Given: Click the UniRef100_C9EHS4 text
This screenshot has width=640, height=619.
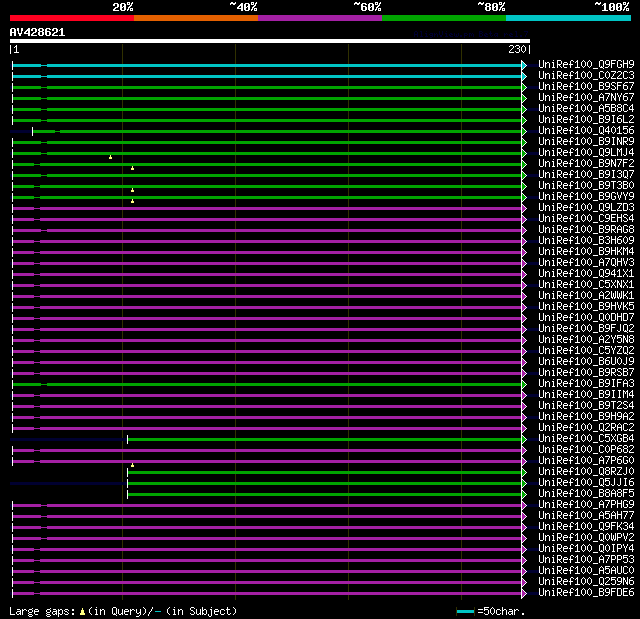Looking at the screenshot, I should [586, 219].
